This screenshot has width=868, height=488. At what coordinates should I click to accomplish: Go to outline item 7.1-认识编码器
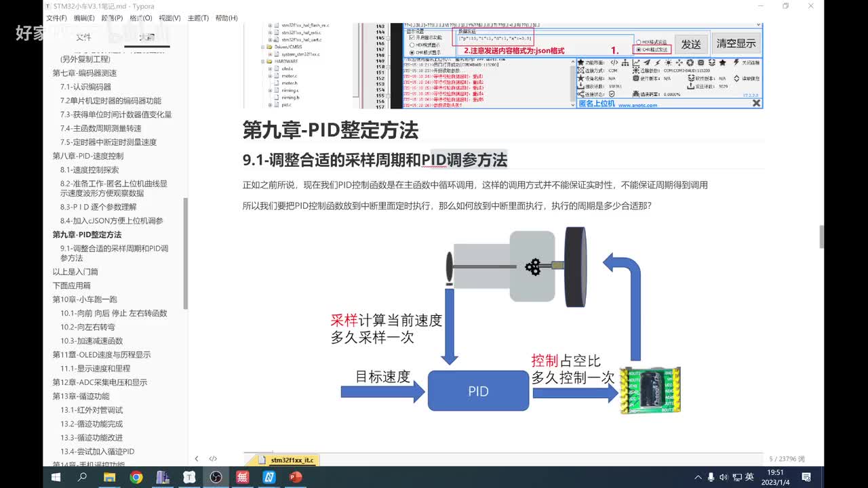[x=85, y=87]
